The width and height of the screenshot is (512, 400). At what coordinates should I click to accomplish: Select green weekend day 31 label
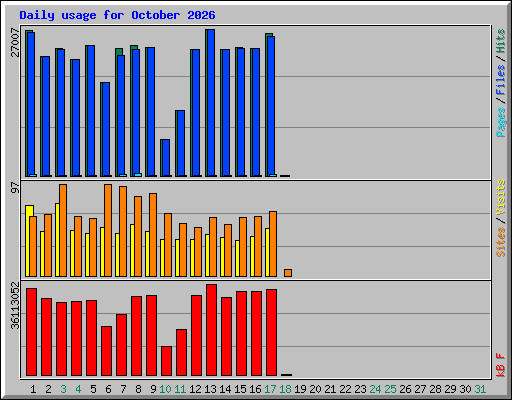480,389
